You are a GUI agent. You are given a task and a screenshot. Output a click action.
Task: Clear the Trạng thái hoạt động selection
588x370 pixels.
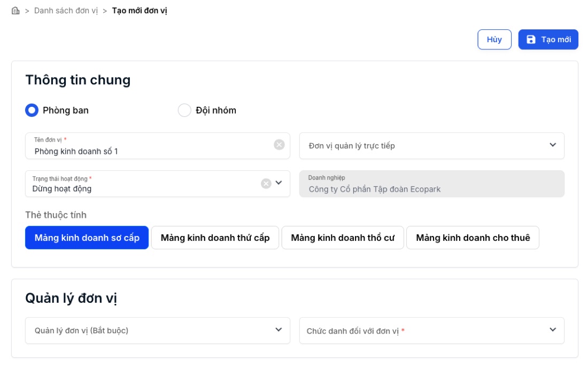point(266,184)
